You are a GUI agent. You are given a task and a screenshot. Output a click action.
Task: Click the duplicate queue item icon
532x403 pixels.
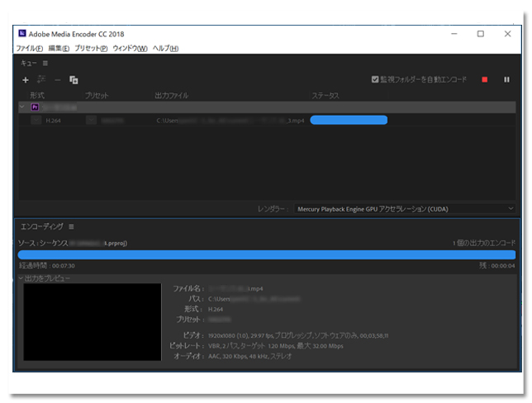tap(74, 80)
